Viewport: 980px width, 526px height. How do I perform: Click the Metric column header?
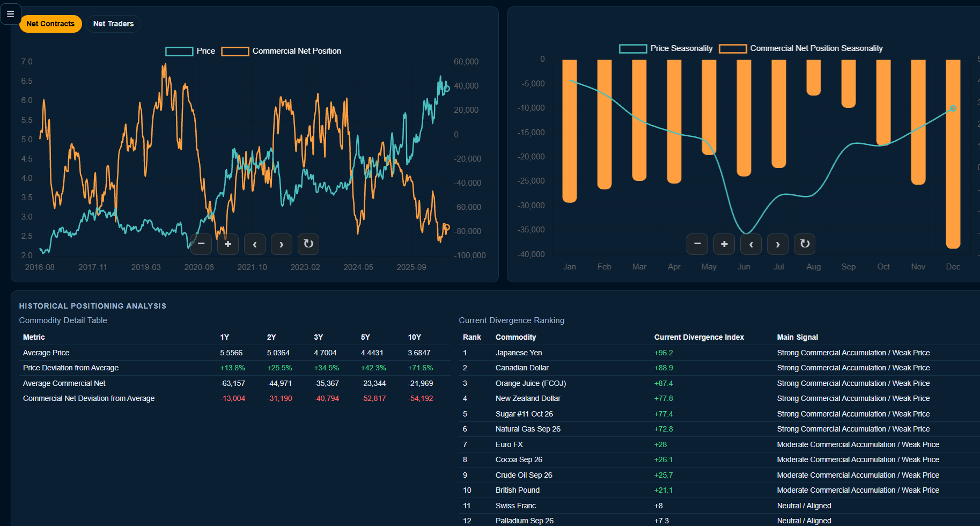(34, 337)
